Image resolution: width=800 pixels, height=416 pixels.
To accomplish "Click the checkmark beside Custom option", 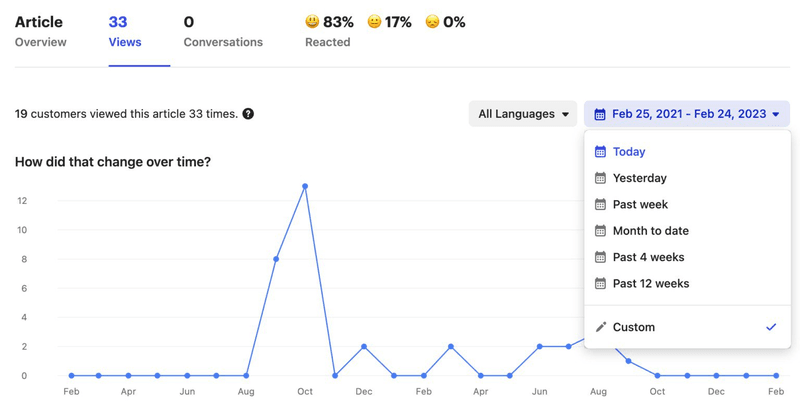I will [x=771, y=327].
